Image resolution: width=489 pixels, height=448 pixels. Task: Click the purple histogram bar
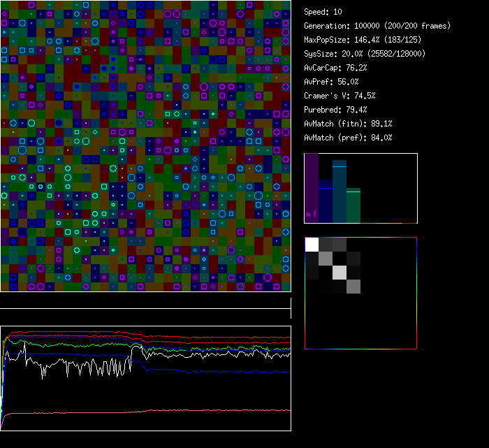point(312,187)
